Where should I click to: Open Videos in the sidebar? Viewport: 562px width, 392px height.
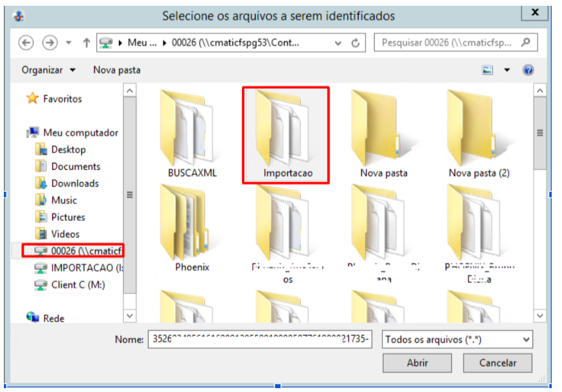[57, 234]
